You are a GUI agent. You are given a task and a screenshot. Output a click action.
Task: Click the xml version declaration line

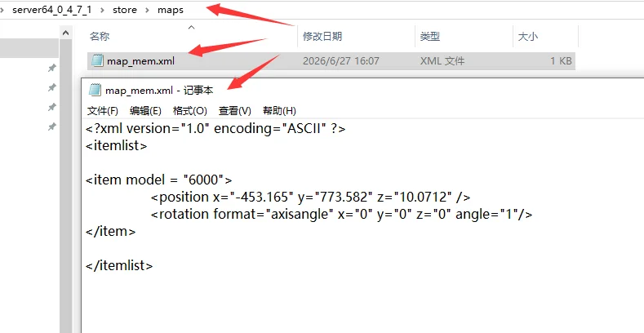pos(215,128)
